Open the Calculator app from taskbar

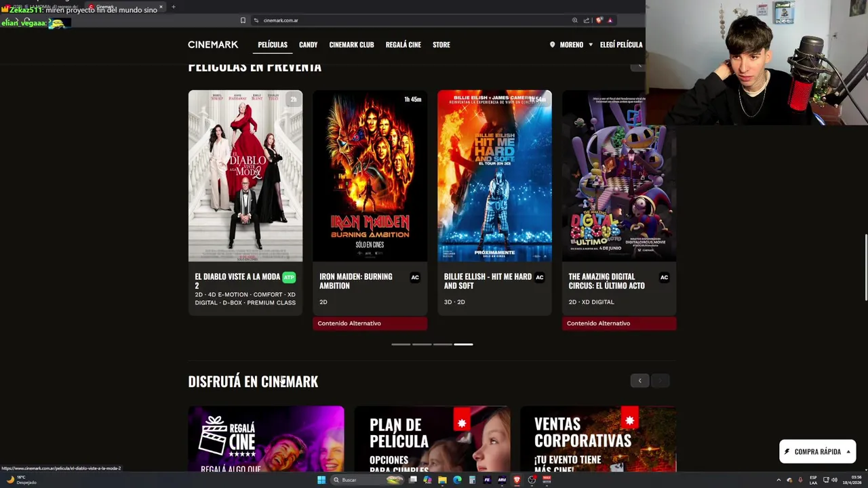coord(472,480)
